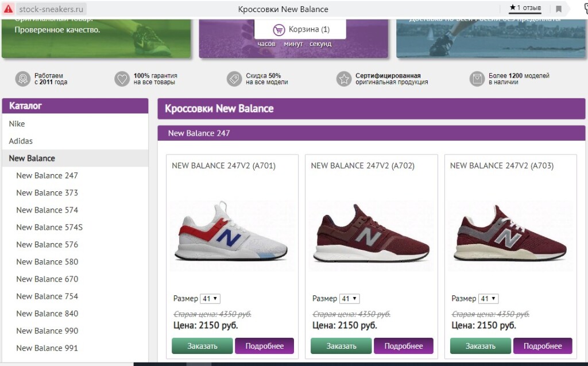Click the 1 отзыв reviews link
588x366 pixels.
point(525,8)
